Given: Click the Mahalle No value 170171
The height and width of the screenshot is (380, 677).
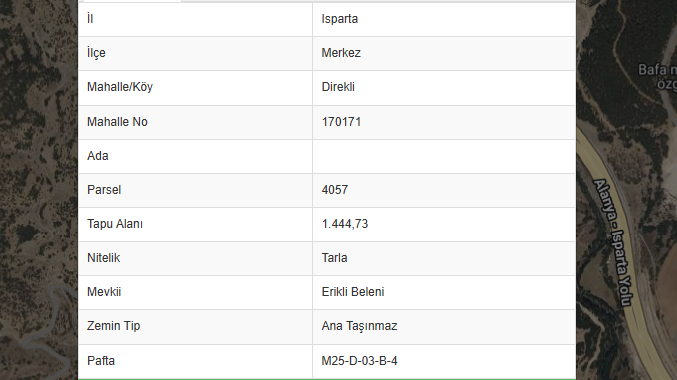Looking at the screenshot, I should (x=341, y=122).
